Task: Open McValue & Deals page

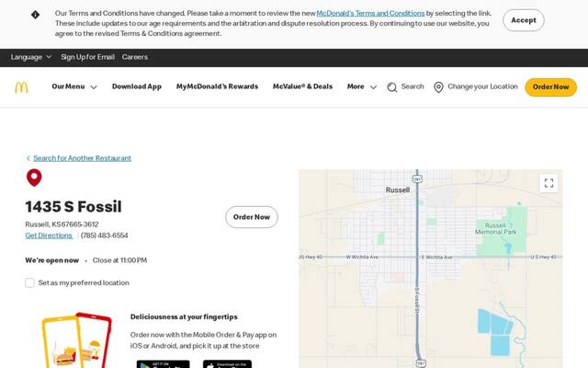Action: click(302, 86)
